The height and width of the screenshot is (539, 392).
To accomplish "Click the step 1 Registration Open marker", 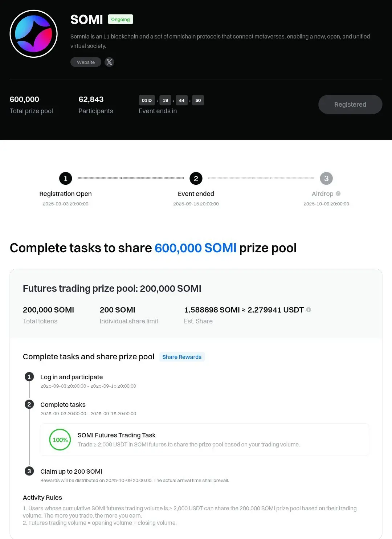I will (66, 178).
